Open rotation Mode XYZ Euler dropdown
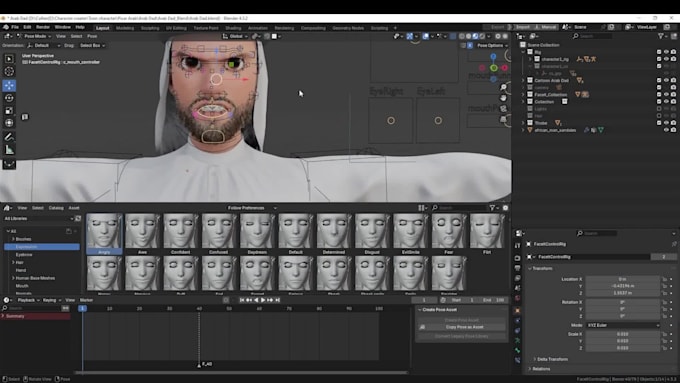Image resolution: width=680 pixels, height=383 pixels. [623, 325]
